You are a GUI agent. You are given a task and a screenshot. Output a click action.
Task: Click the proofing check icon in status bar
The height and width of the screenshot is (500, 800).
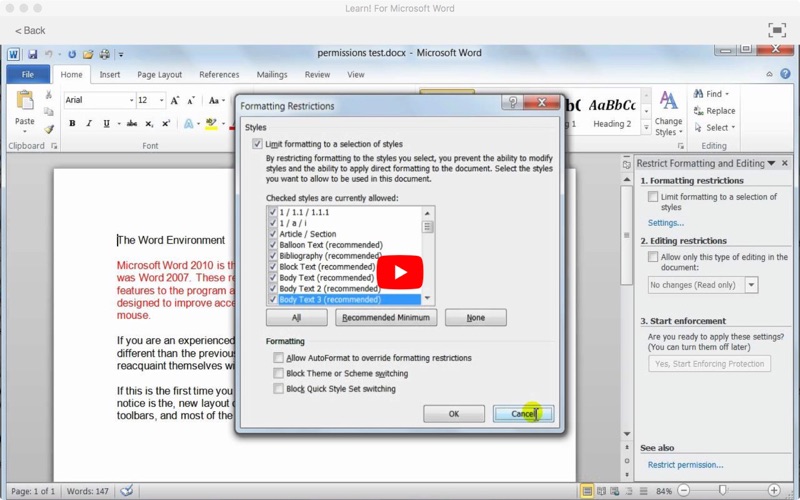pyautogui.click(x=127, y=491)
